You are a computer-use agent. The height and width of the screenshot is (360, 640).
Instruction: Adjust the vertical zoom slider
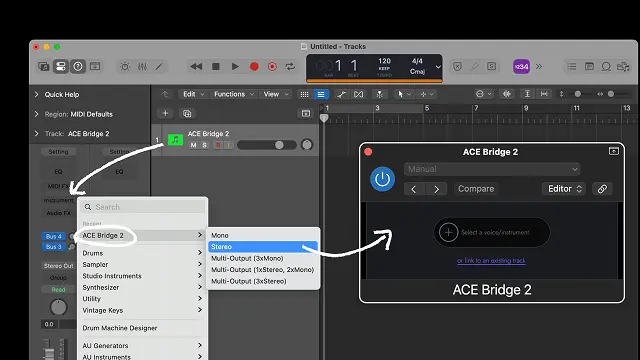tap(578, 94)
